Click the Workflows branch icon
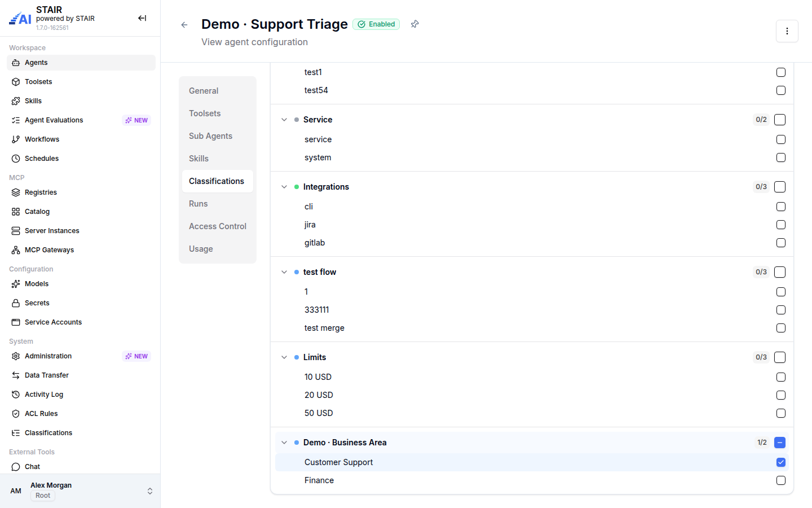Screen dimensions: 812x508 [16, 139]
